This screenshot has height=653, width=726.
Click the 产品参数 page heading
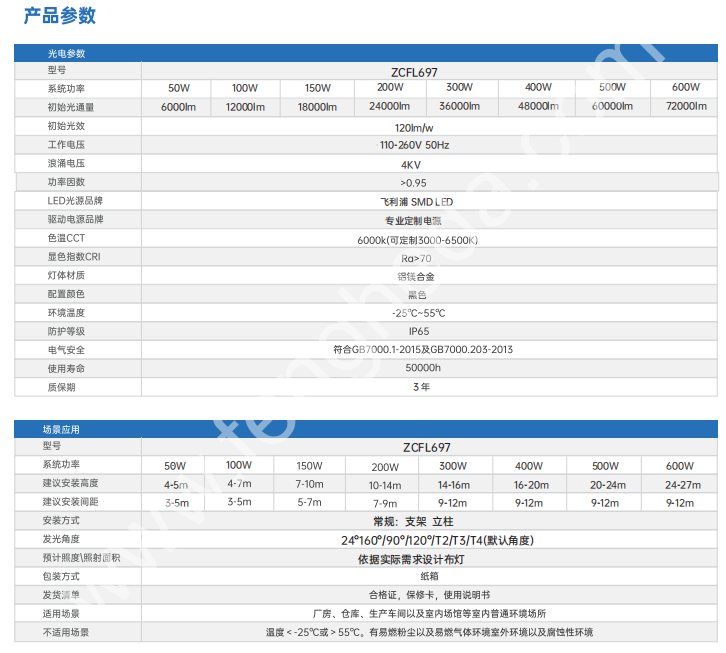[60, 16]
